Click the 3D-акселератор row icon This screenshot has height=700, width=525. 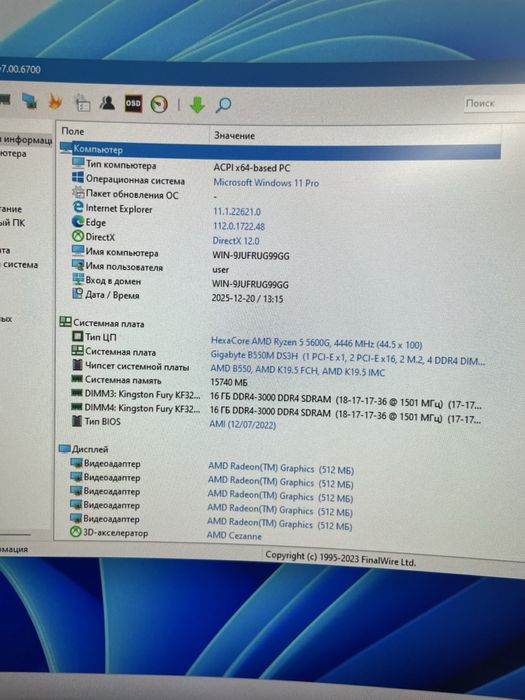76,532
